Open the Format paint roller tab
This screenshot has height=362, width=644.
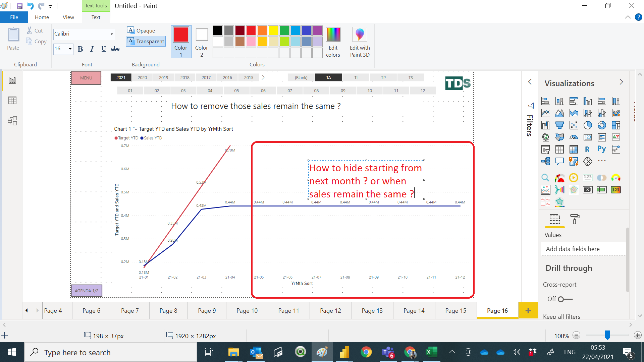[575, 219]
